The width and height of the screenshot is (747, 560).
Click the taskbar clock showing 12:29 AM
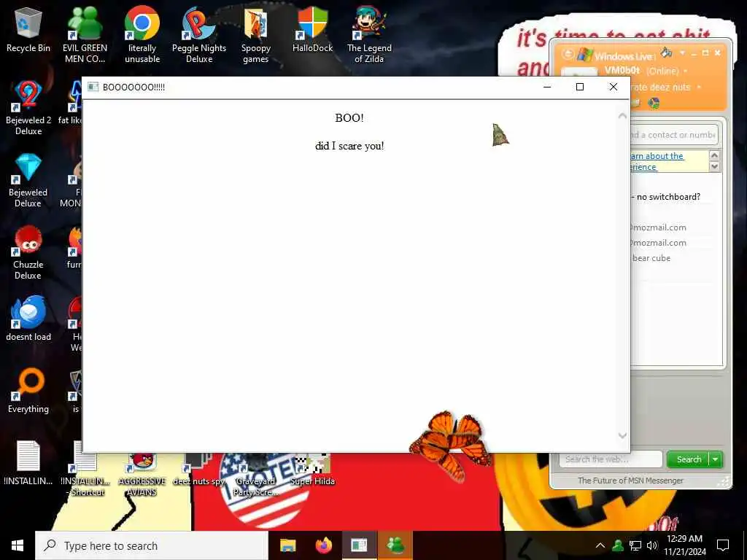[684, 545]
